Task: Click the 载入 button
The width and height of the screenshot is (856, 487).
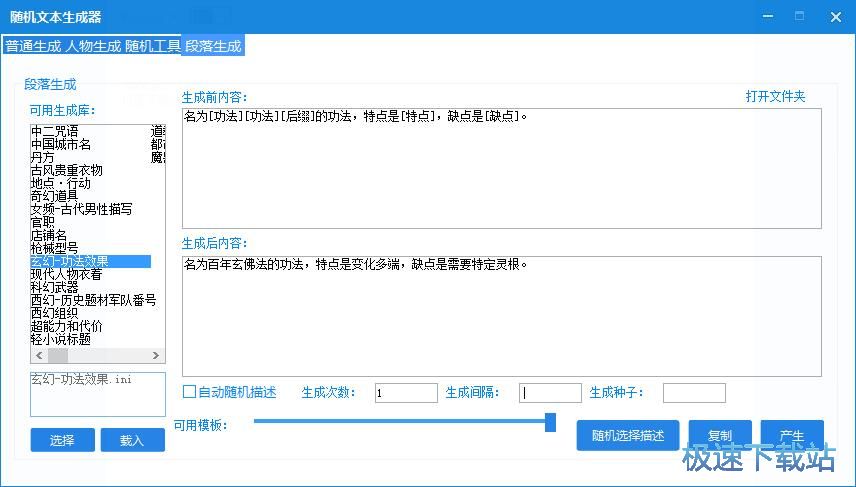Action: [133, 440]
